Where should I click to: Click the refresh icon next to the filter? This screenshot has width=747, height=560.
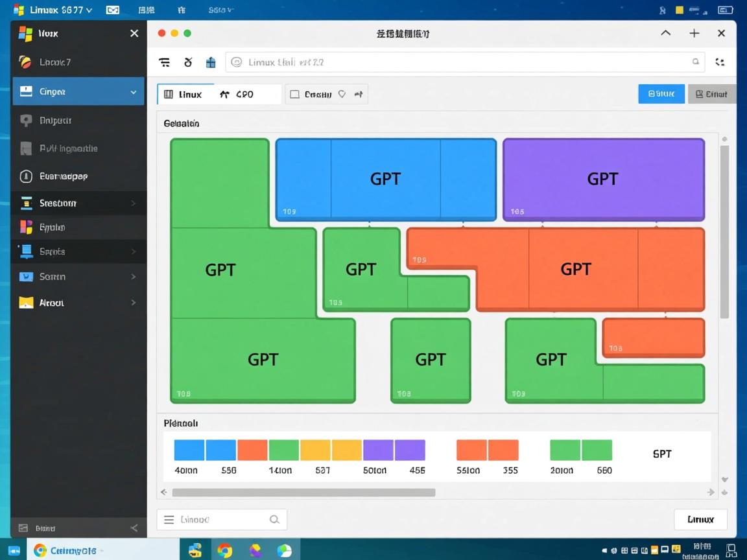(187, 62)
